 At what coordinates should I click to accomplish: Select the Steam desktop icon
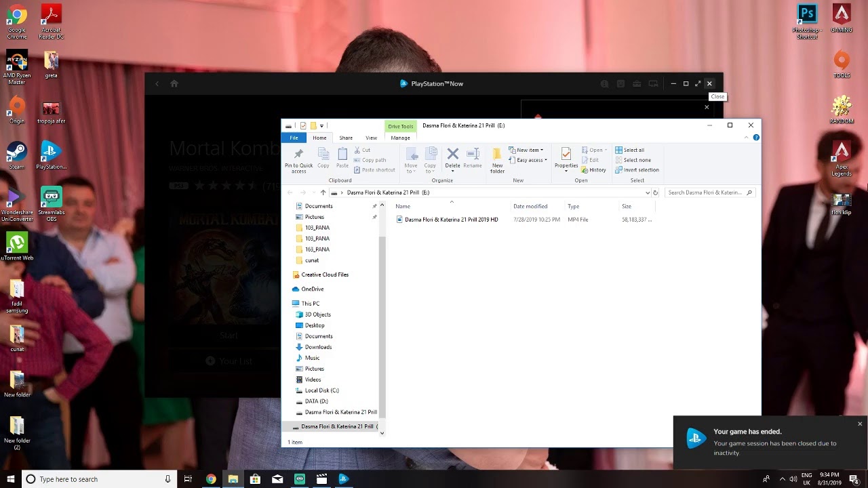click(17, 155)
